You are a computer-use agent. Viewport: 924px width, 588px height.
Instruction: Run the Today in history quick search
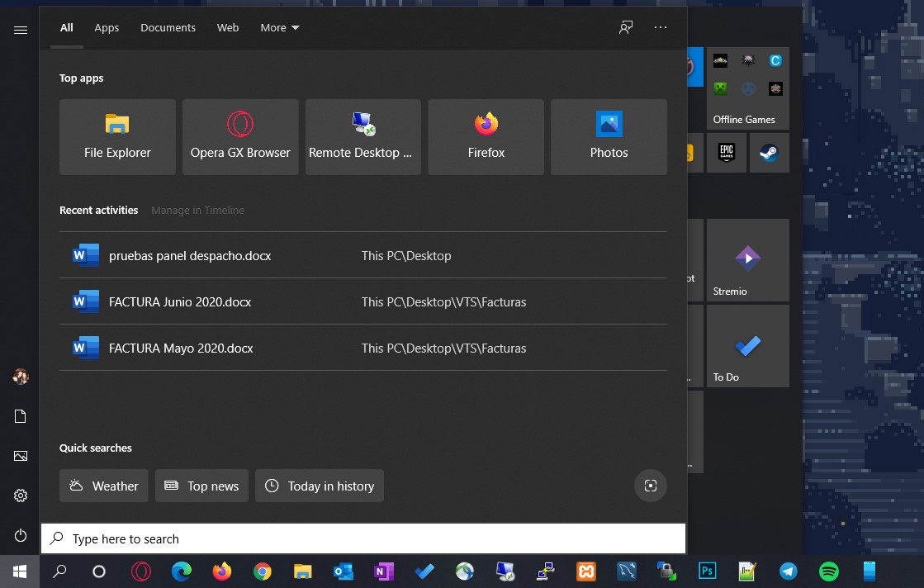coord(320,486)
